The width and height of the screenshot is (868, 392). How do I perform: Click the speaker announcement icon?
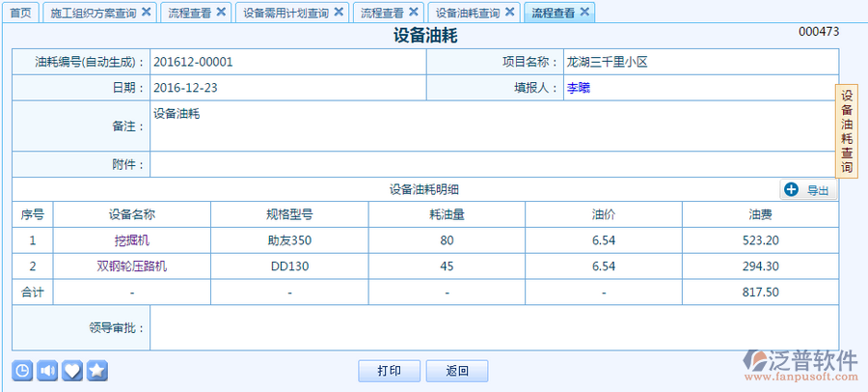pyautogui.click(x=47, y=371)
